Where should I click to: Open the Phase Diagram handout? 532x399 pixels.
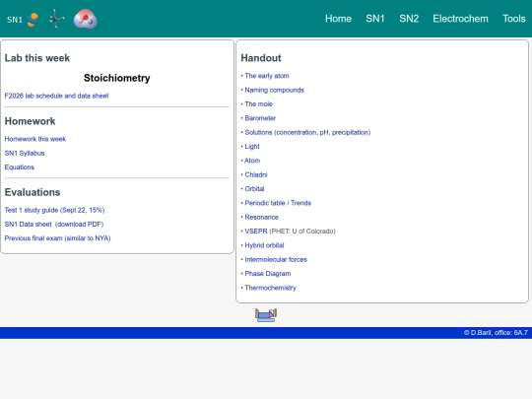[268, 274]
